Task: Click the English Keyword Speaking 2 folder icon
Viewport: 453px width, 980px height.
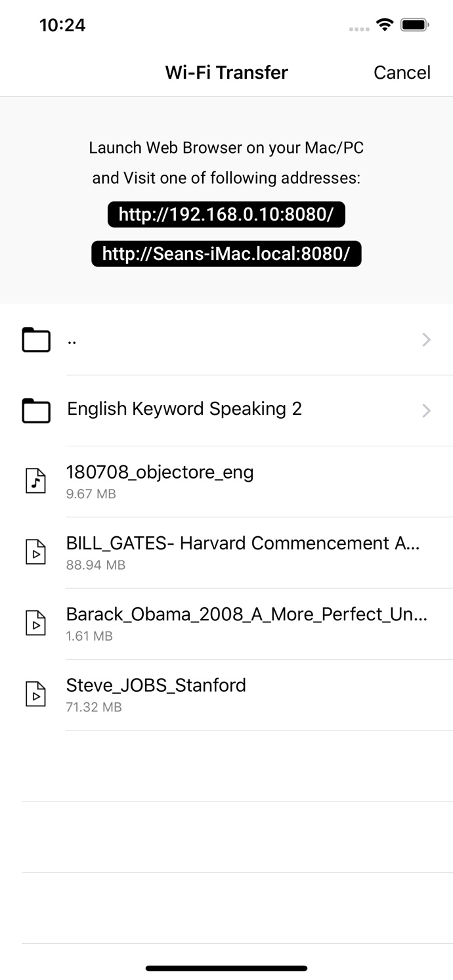Action: click(x=36, y=410)
